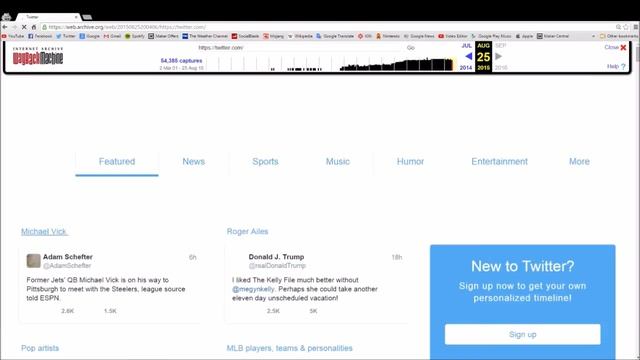Open the Google Play Music bookmark
The width and height of the screenshot is (640, 360).
tap(491, 36)
